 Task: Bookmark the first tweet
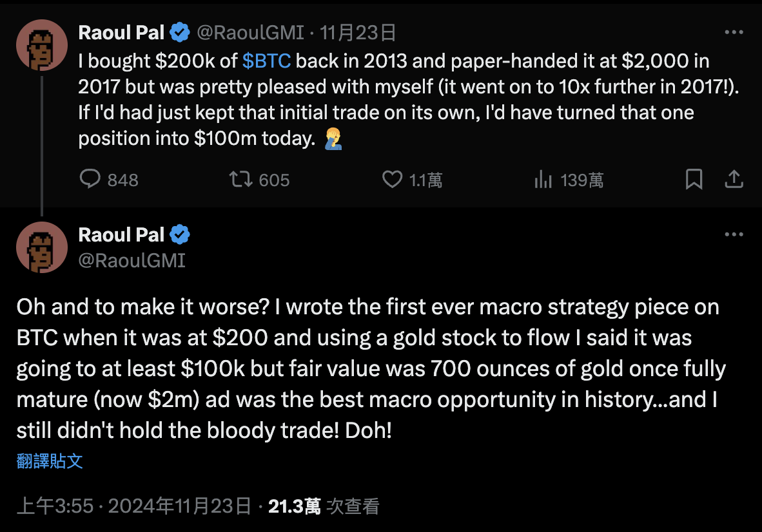[694, 180]
